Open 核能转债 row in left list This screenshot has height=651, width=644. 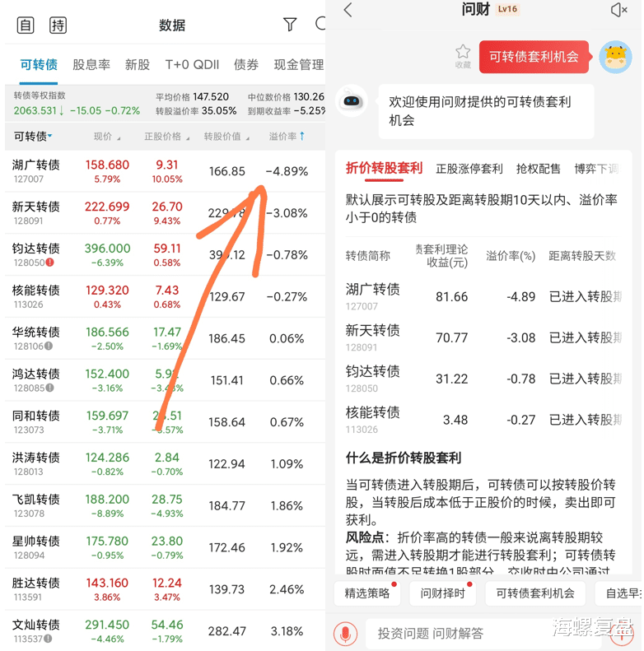click(165, 297)
